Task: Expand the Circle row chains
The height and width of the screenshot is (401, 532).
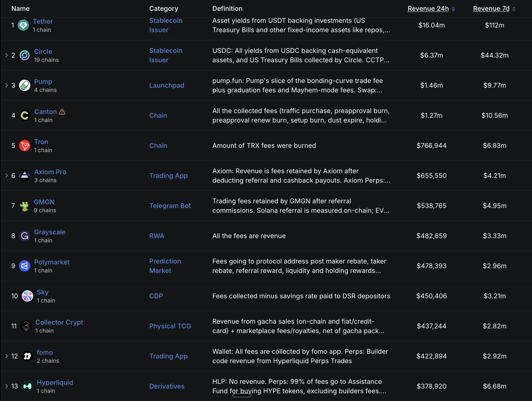Action: [7, 55]
